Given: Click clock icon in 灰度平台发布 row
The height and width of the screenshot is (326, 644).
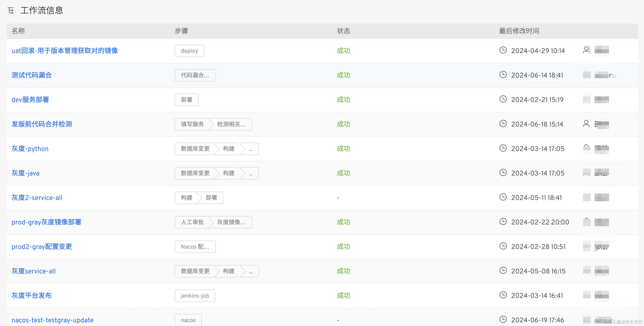Looking at the screenshot, I should [x=503, y=295].
